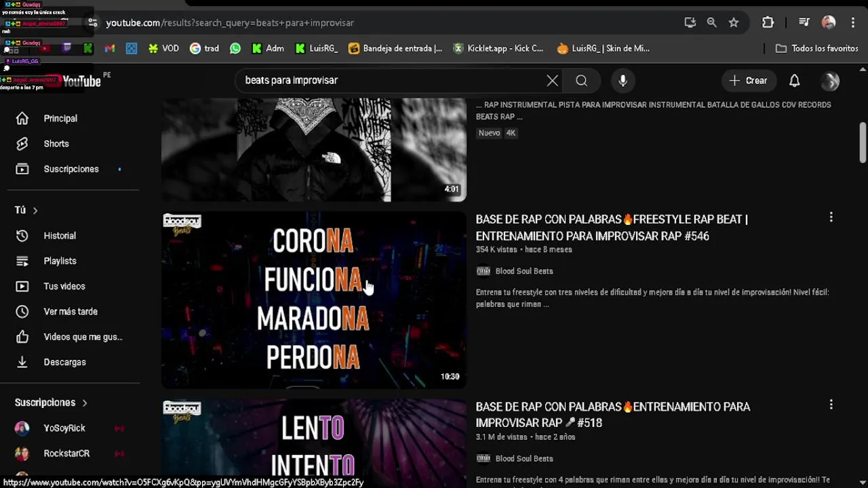
Task: Click the search magnifier button
Action: [x=582, y=81]
